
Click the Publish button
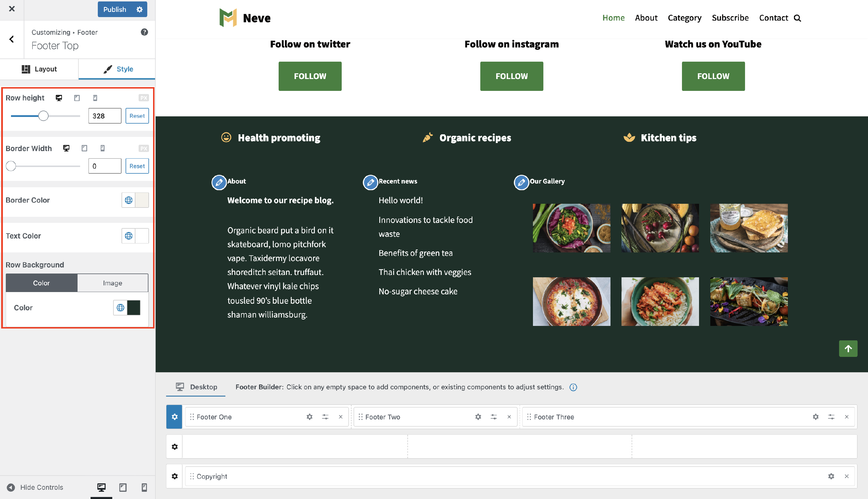point(114,9)
